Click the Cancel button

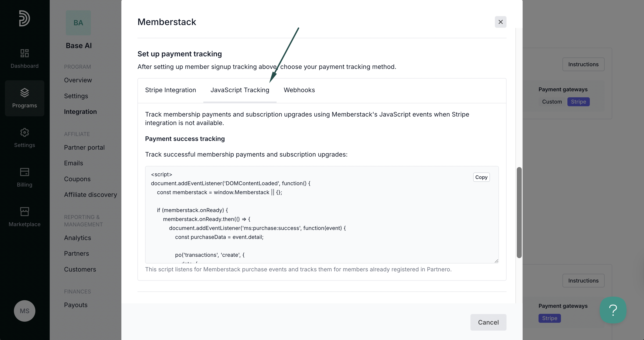[488, 322]
